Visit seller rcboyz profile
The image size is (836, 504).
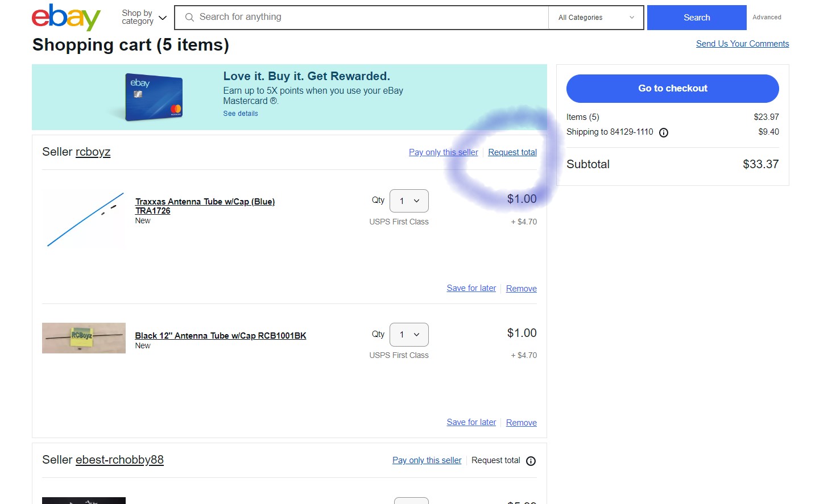click(x=93, y=152)
